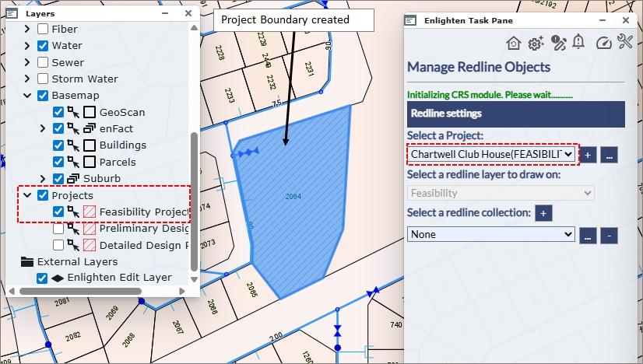Viewport: 643px width, 364px height.
Task: Expand the Storm Water layer group
Action: click(27, 79)
